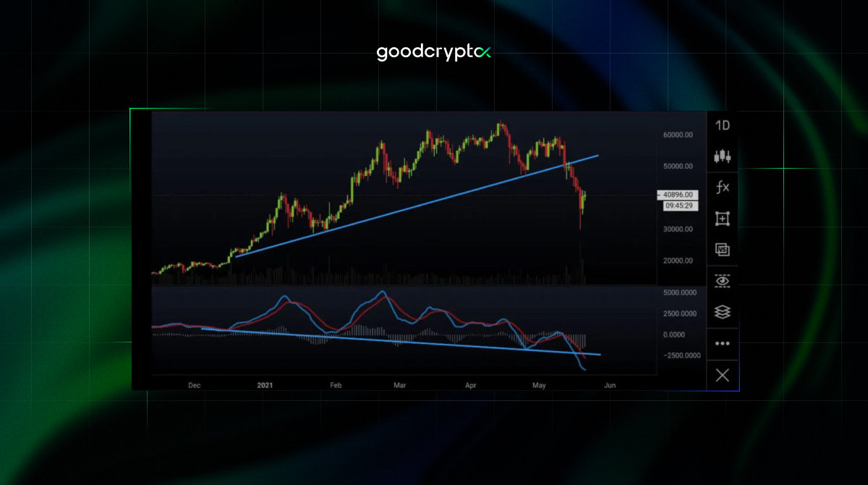Click the chart snapshot frame-plus icon
Screen dimensions: 868x485
723,219
